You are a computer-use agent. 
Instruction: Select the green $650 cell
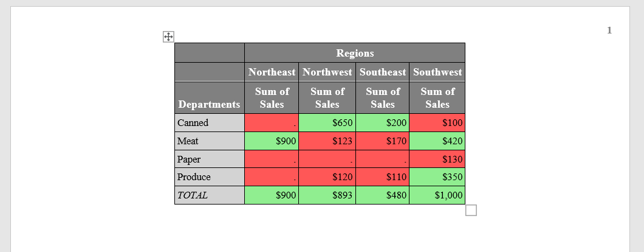[327, 123]
